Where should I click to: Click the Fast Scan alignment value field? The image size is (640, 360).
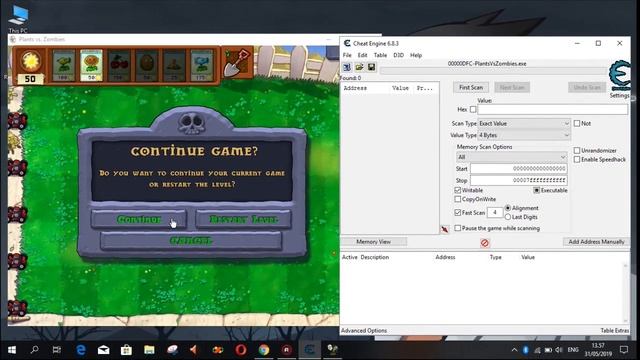[495, 213]
